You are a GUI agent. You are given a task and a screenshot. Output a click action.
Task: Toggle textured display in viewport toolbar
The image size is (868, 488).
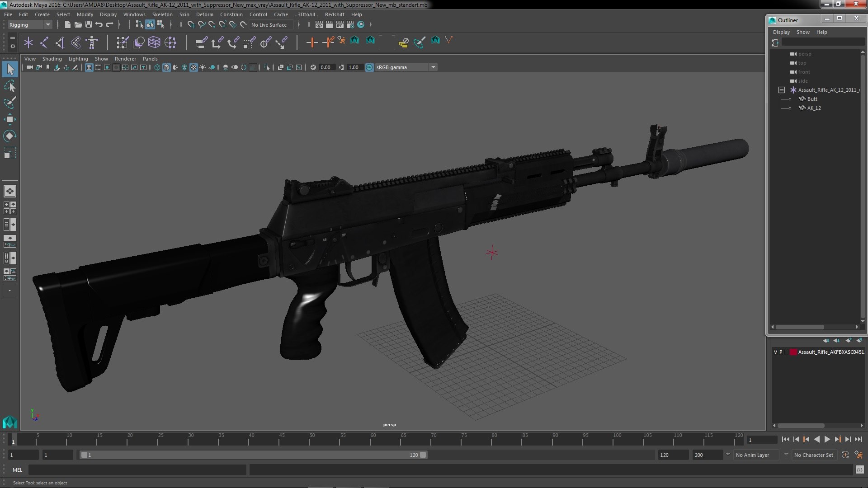coord(193,67)
